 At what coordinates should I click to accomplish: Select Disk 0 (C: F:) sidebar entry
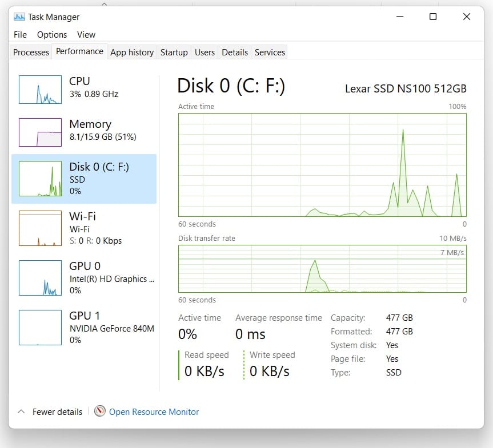click(x=84, y=179)
